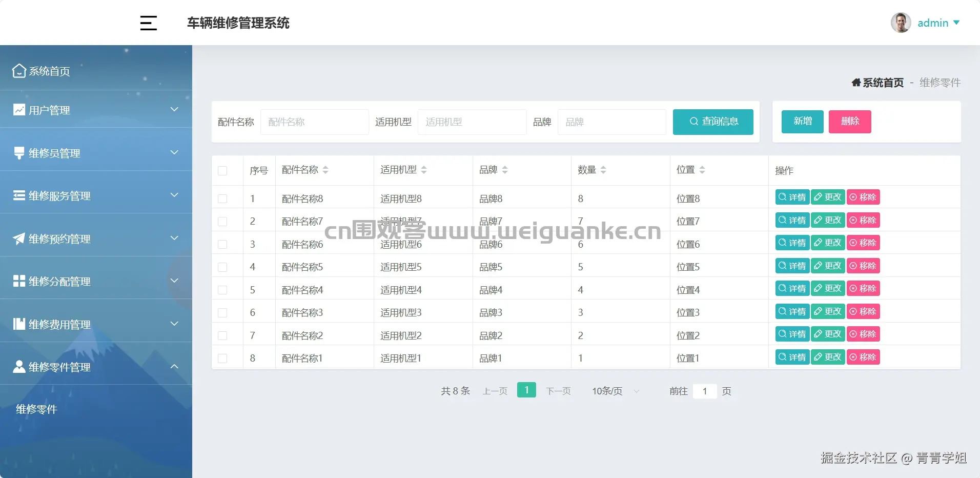Screen dimensions: 980x478
Task: Click the person icon beside 维修零件管理
Action: [19, 367]
